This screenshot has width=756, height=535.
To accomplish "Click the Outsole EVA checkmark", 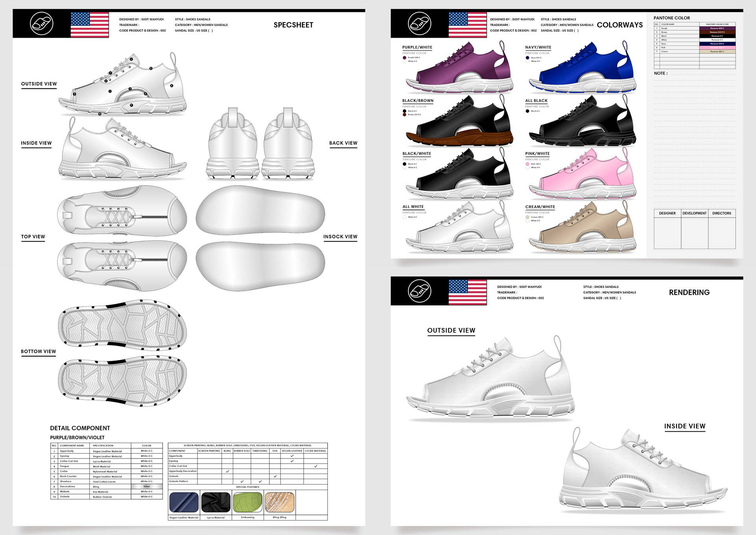I will [275, 476].
